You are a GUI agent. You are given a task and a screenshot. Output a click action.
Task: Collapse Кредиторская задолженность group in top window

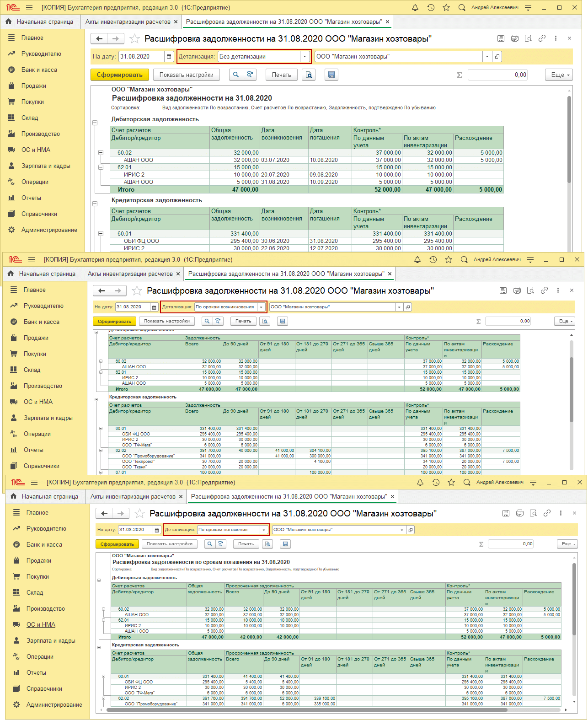(x=95, y=204)
